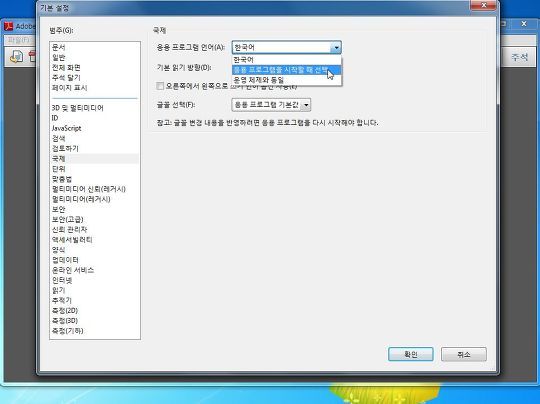Screen dimensions: 540x404
Task: Open the 글꼴 선택 dropdown
Action: pyautogui.click(x=271, y=105)
